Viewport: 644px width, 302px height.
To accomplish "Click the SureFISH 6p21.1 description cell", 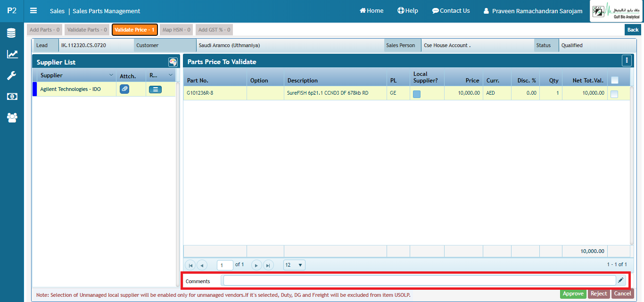I will point(335,93).
